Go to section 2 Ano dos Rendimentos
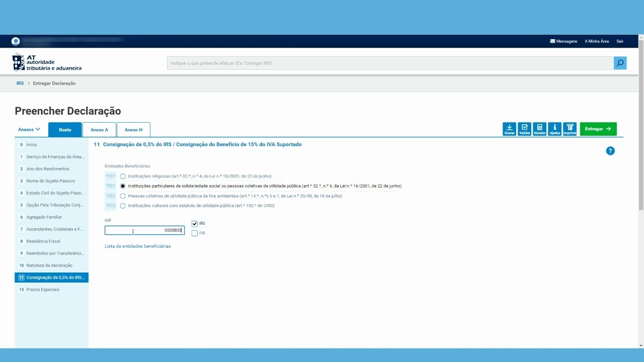644x362 pixels. point(51,169)
